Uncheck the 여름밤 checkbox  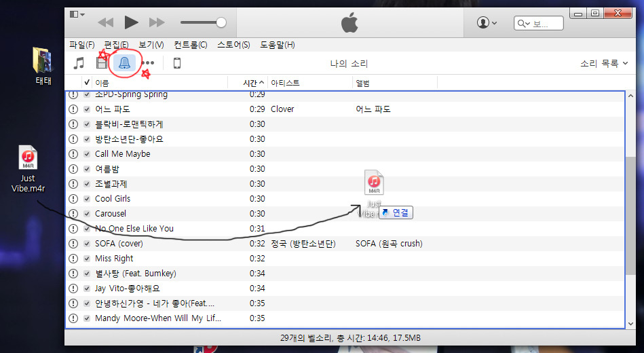[x=87, y=169]
